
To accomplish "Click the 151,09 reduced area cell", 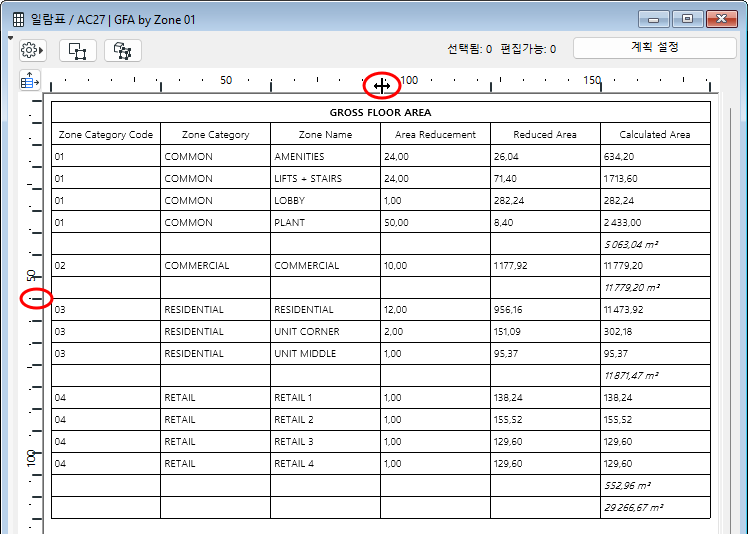I will click(545, 331).
